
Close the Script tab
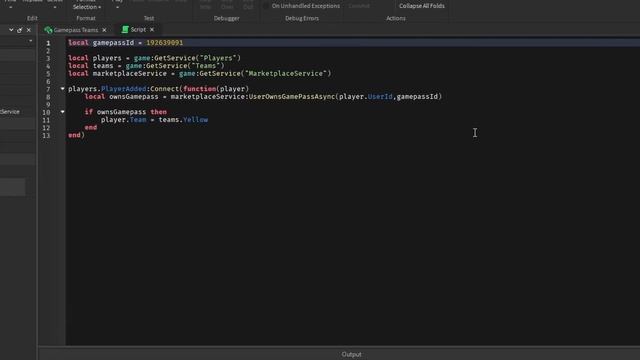152,29
